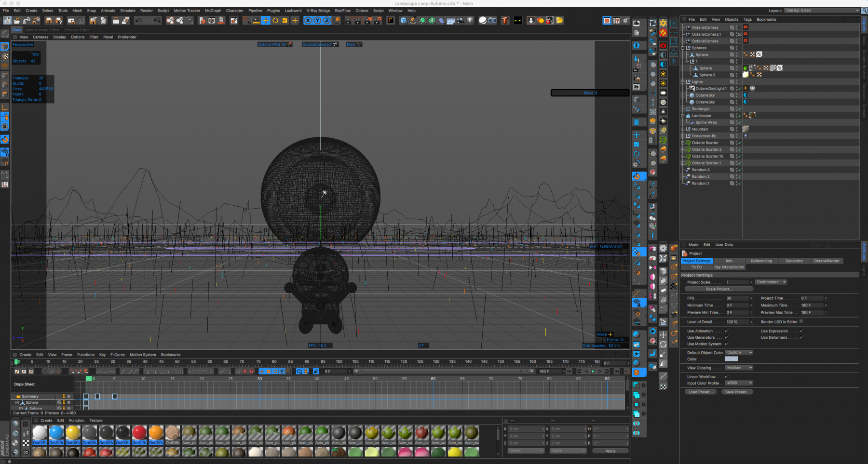This screenshot has height=464, width=868.
Task: Select the Move tool in top toolbar
Action: pos(266,20)
